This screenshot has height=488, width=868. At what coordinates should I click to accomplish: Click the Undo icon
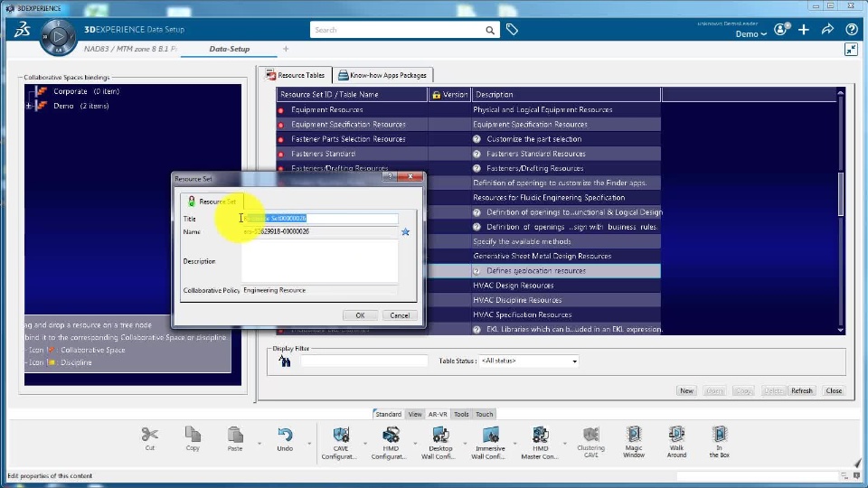pos(285,435)
